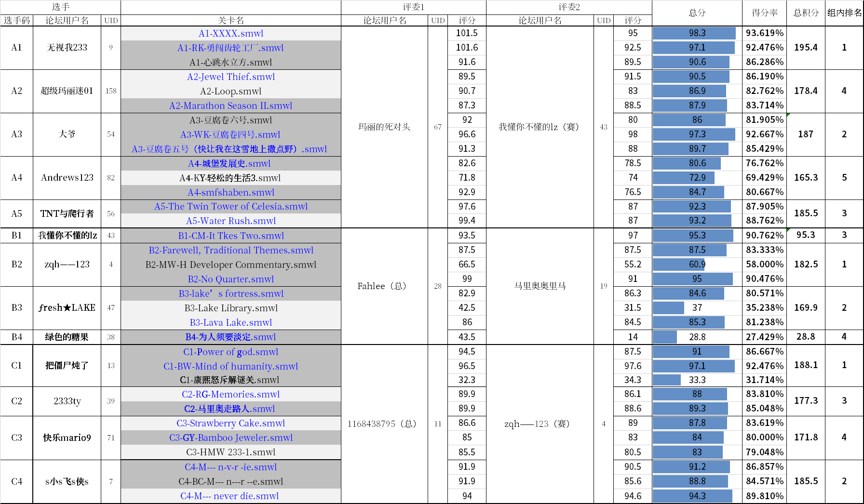
Task: Open the A5-Water Rush.smwl link
Action: [231, 221]
